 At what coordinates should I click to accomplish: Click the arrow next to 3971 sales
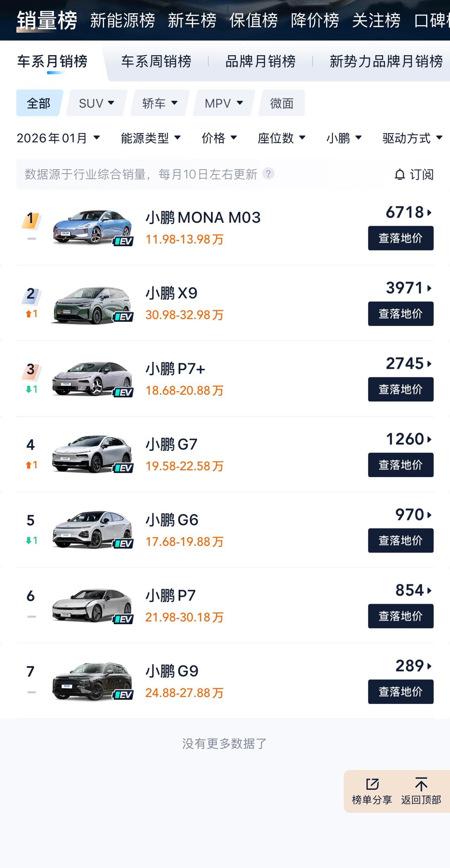[x=429, y=288]
